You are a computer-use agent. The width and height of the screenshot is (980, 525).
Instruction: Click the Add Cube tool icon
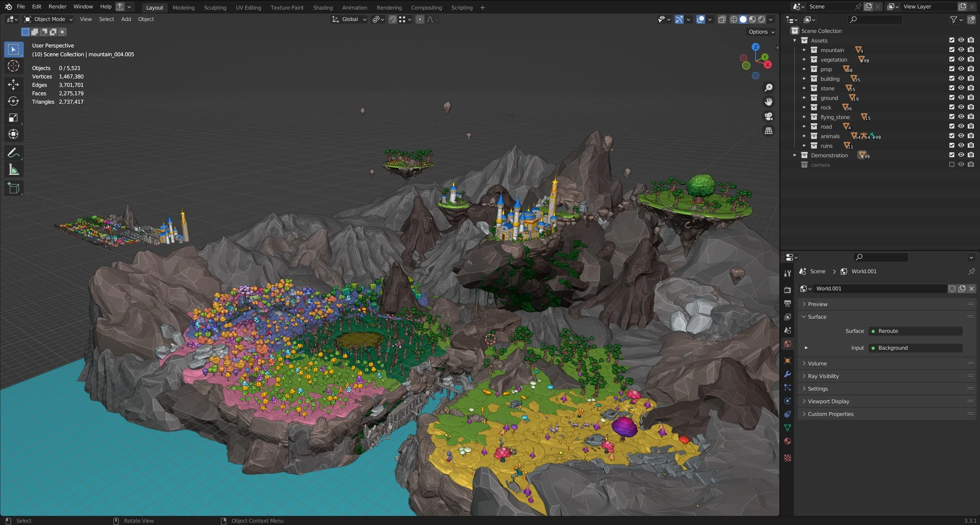tap(13, 188)
